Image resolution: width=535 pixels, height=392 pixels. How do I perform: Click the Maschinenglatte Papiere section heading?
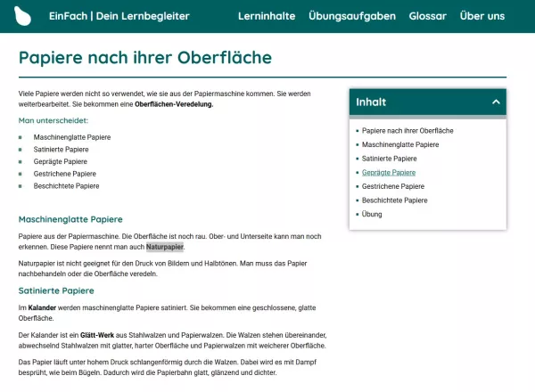pyautogui.click(x=70, y=219)
